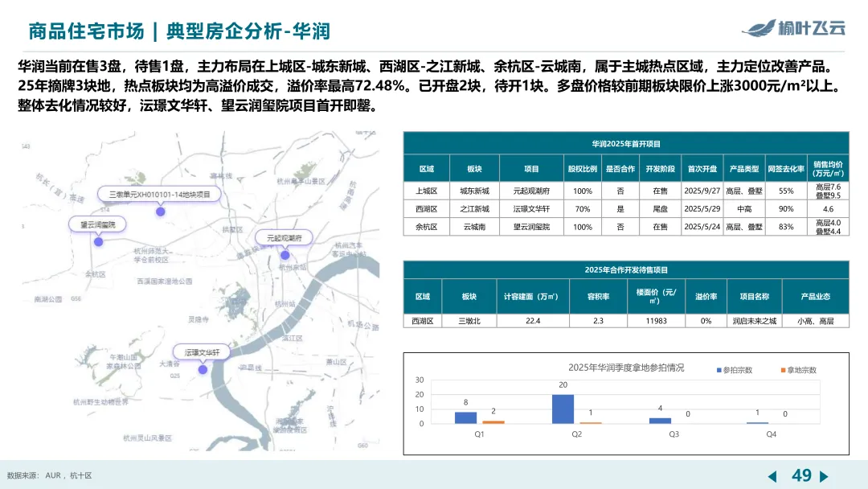Select the 元起观潮府 map label
This screenshot has height=489, width=868.
[284, 238]
